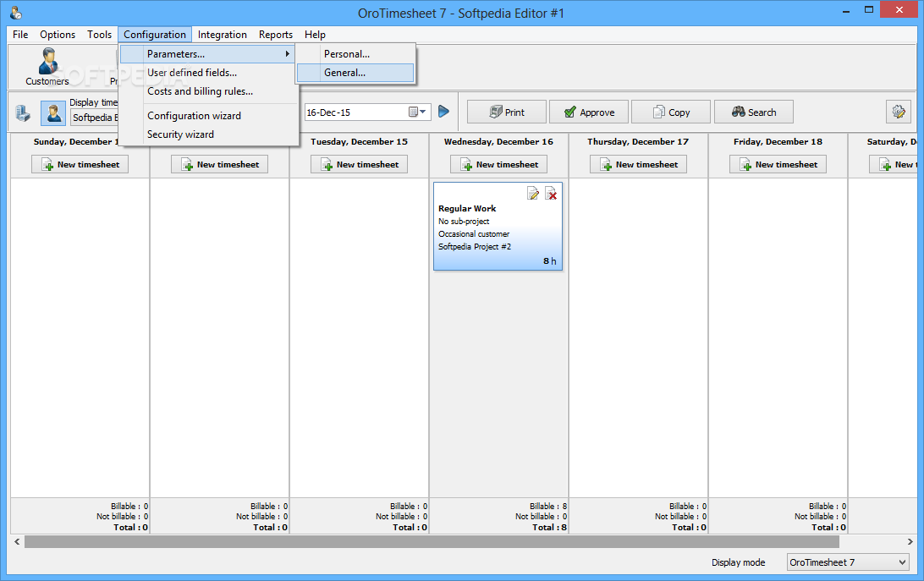Open the Tools menu
Viewport: 924px width, 581px height.
(99, 34)
